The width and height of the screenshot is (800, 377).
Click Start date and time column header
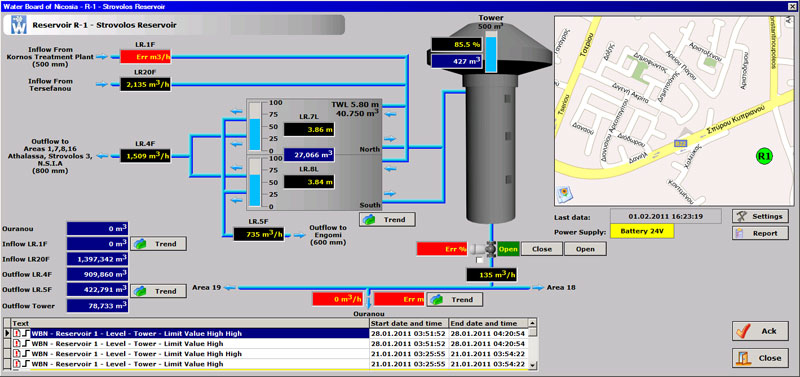click(409, 323)
